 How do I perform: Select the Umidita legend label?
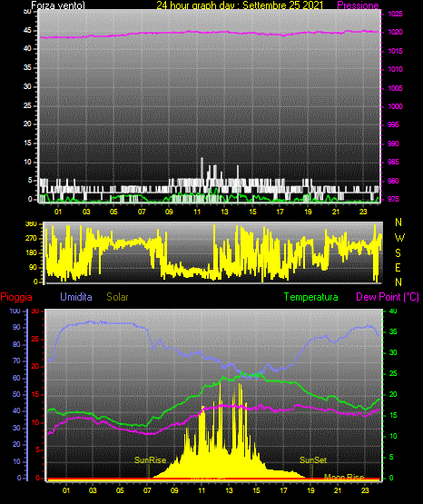point(76,296)
